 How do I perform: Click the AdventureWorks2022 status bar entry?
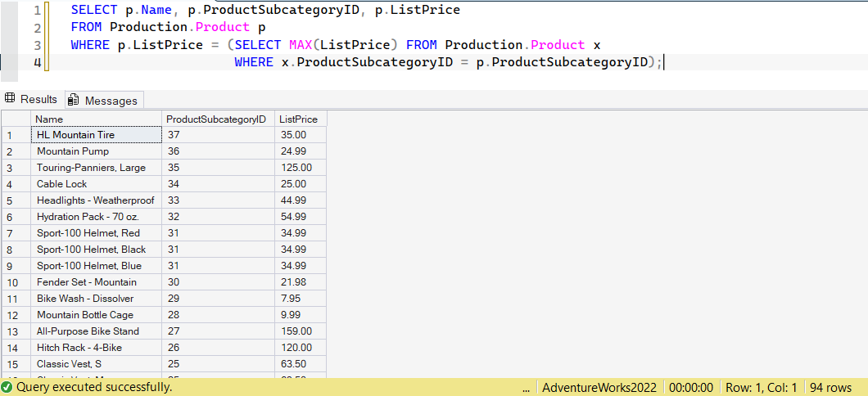click(599, 387)
